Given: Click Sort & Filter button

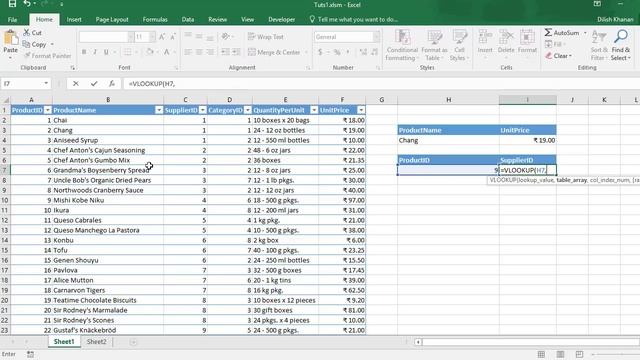Looking at the screenshot, I should tap(599, 45).
